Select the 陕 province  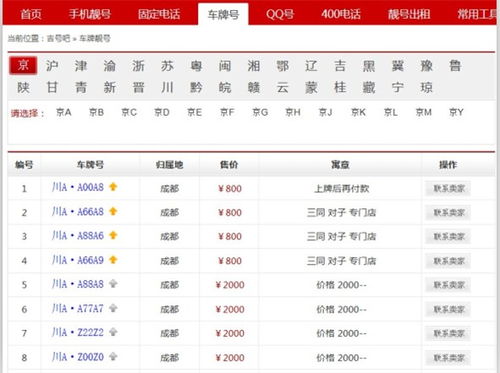click(x=23, y=88)
